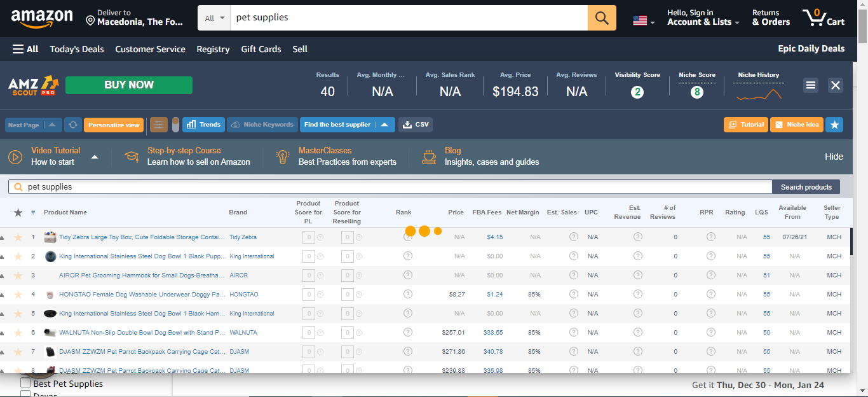This screenshot has height=397, width=868.
Task: Click the Search products button
Action: 806,187
